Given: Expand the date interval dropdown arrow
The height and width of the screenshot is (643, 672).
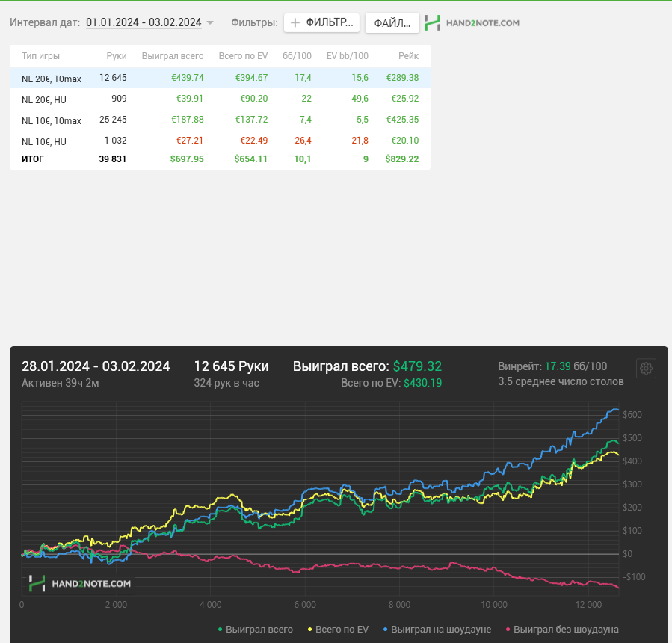Looking at the screenshot, I should click(x=210, y=22).
